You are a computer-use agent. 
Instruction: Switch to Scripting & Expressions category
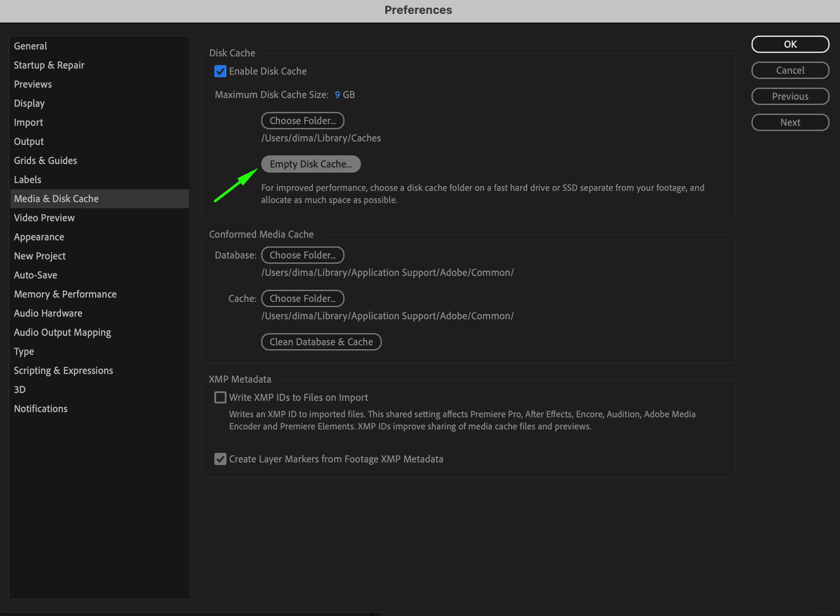pyautogui.click(x=63, y=370)
